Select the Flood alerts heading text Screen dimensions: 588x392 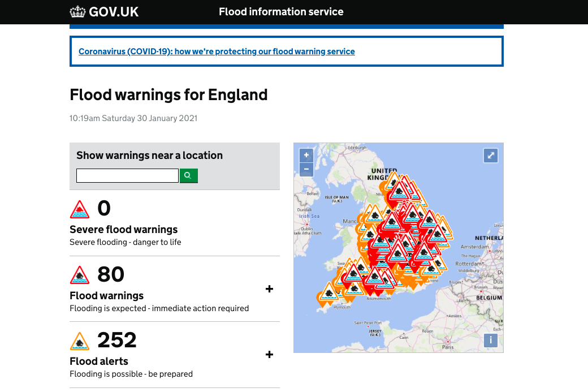99,361
